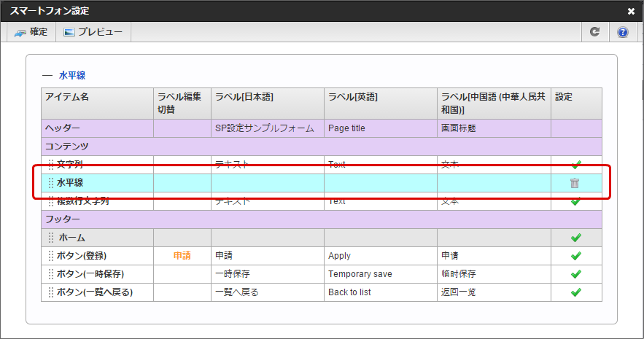Image resolution: width=644 pixels, height=339 pixels.
Task: Click the 確定 confirm button
Action: point(31,32)
